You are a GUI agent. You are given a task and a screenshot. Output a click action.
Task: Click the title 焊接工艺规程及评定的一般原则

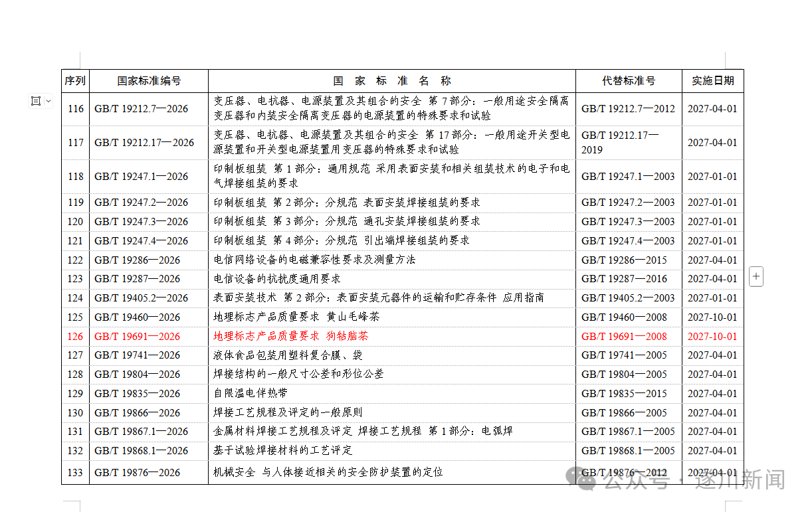288,412
